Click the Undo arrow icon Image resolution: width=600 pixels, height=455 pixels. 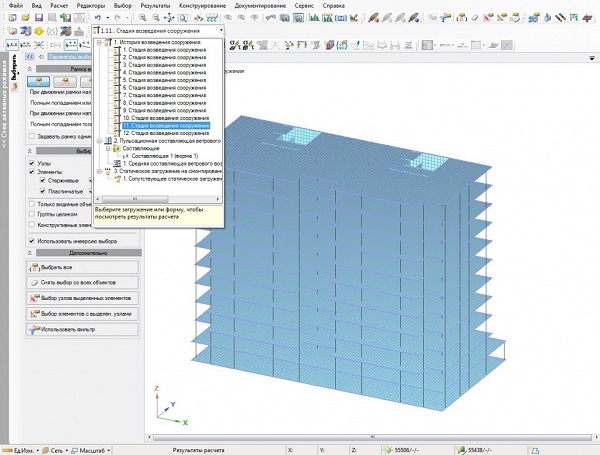coord(98,18)
